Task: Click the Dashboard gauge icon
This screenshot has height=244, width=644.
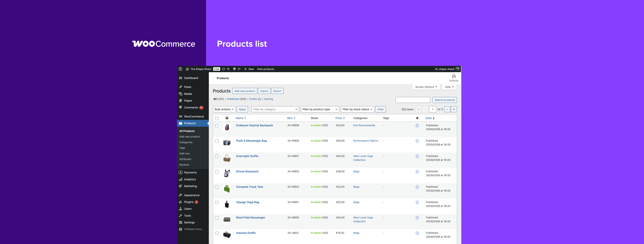Action: pos(181,78)
